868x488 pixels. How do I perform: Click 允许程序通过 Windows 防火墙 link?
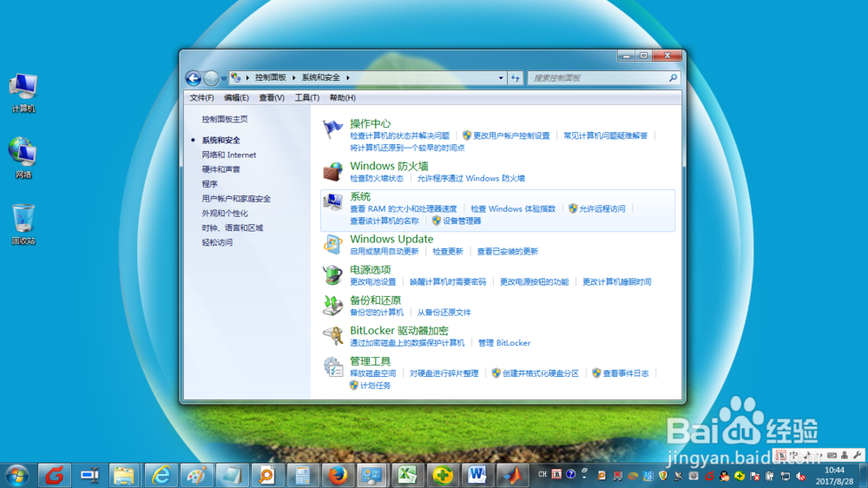pyautogui.click(x=470, y=178)
